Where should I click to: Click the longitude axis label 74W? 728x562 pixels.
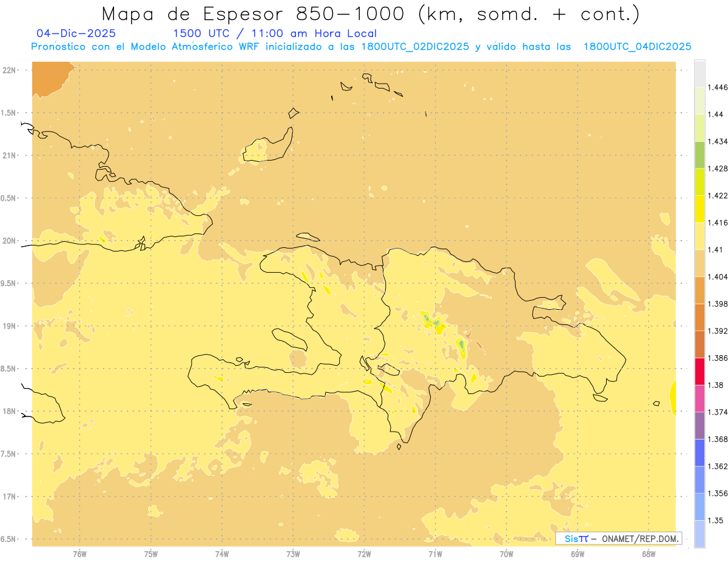[x=222, y=554]
